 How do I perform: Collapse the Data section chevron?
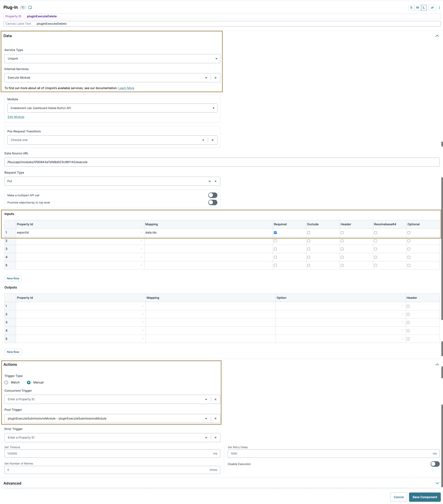(437, 36)
